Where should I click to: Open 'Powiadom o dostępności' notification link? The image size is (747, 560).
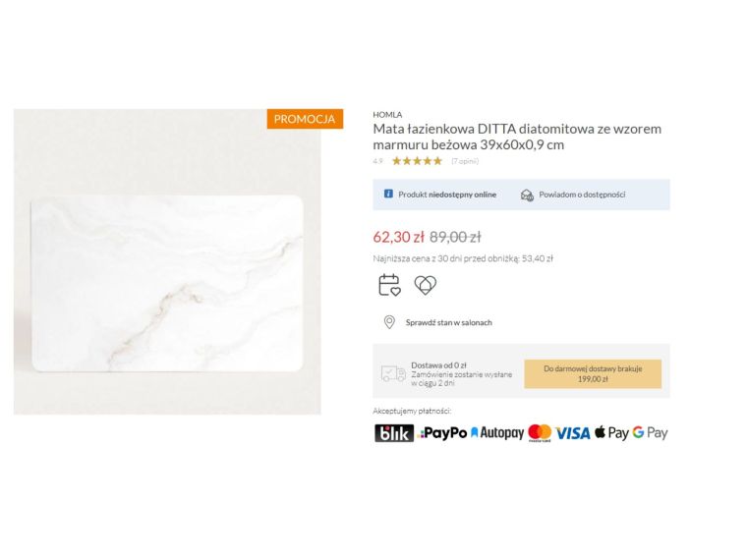coord(582,195)
